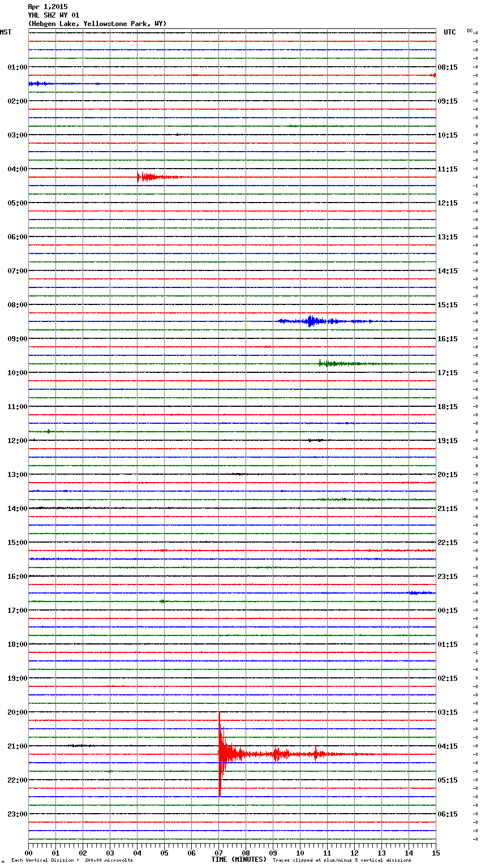Click the '11:15' UTC time label

click(x=448, y=169)
